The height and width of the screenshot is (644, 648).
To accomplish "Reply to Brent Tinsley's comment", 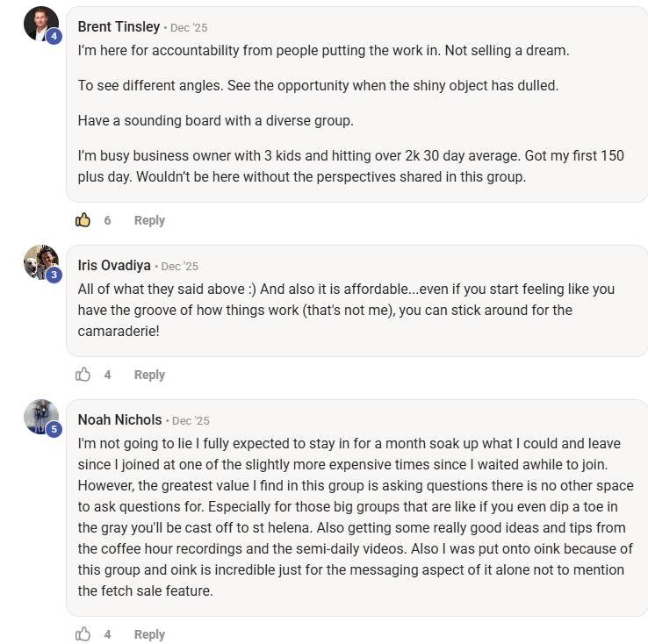I will pos(149,220).
